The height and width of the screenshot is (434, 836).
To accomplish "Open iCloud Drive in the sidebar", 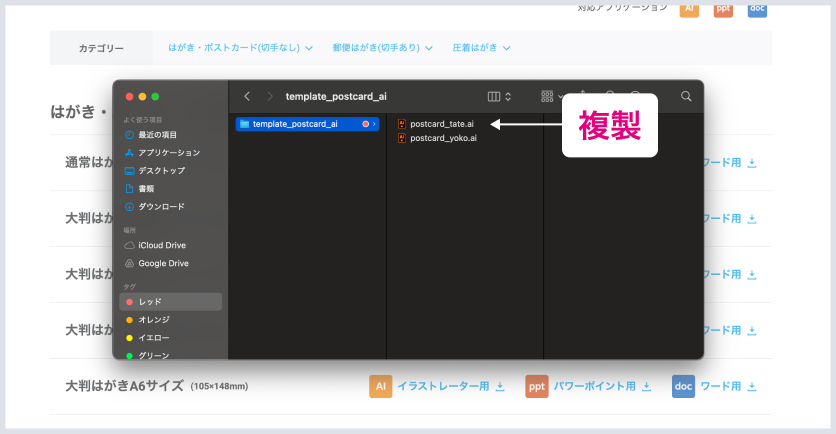I will 155,245.
